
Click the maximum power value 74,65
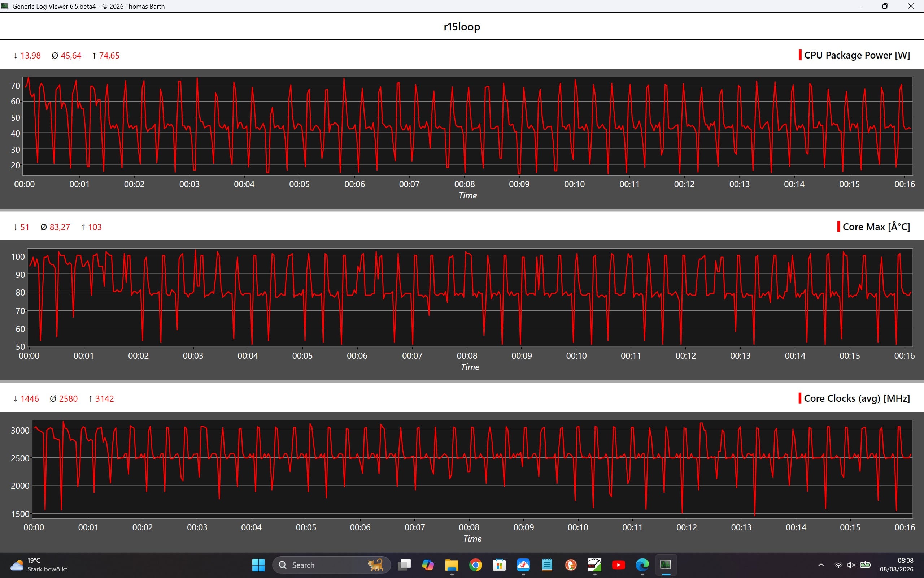pos(109,55)
